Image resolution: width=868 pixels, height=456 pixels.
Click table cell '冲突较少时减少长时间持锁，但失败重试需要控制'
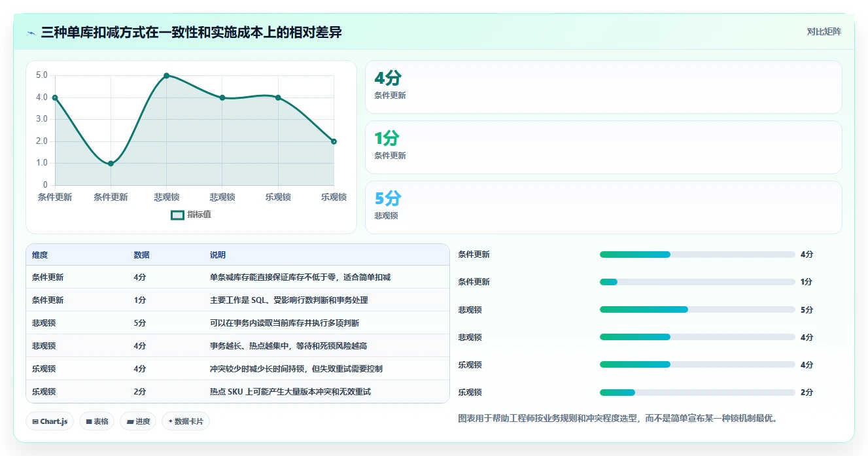click(x=296, y=369)
